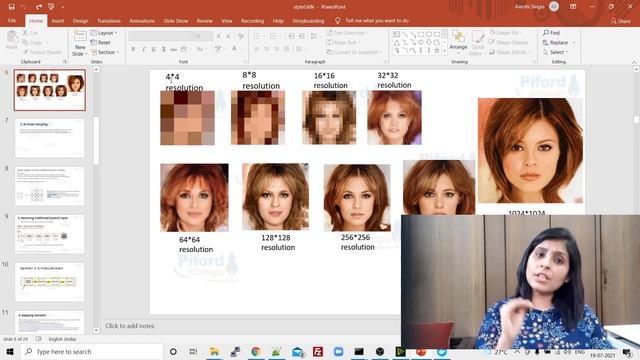
Task: Save the presentation with the floppy disk icon
Action: 11,7
